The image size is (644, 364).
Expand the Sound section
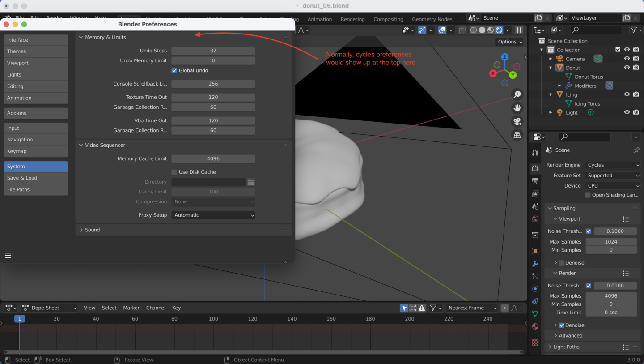[92, 230]
